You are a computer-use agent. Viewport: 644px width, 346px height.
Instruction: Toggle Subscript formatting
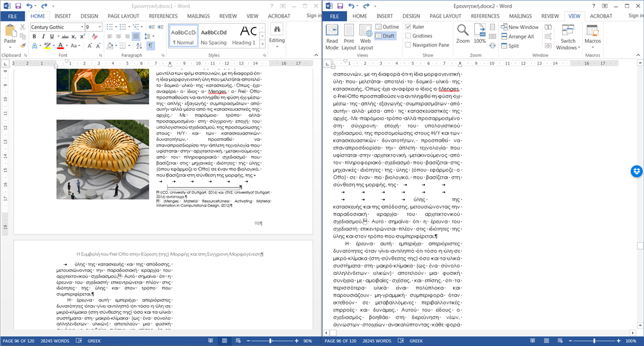74,36
